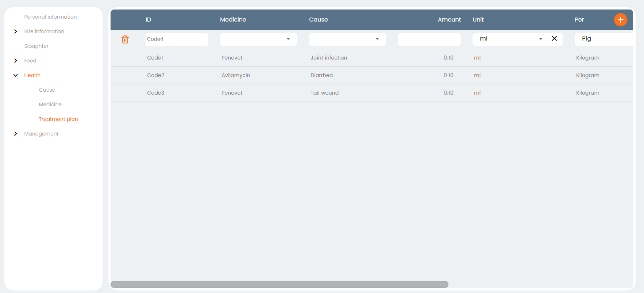644x293 pixels.
Task: Click the 0.10 amount in Code1 row
Action: pos(448,58)
